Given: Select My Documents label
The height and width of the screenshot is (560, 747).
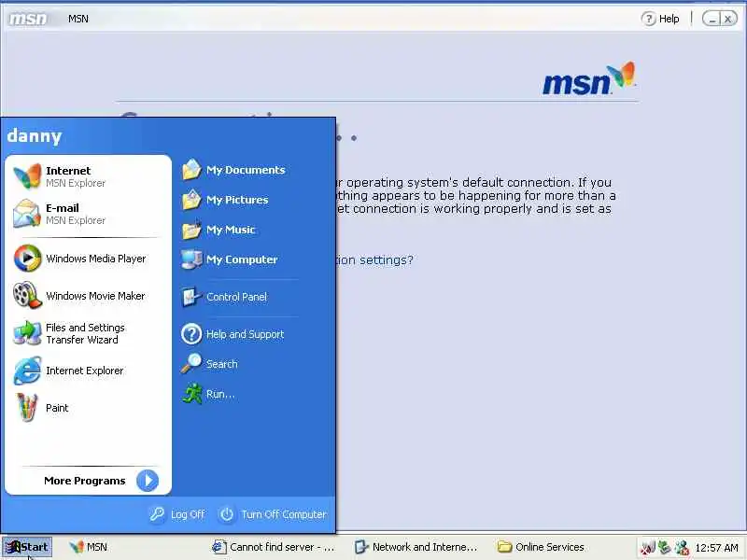Looking at the screenshot, I should (x=246, y=170).
